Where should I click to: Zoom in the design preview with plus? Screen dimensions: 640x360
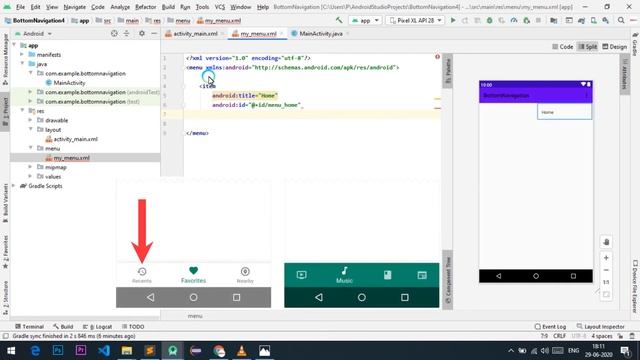coord(606,258)
